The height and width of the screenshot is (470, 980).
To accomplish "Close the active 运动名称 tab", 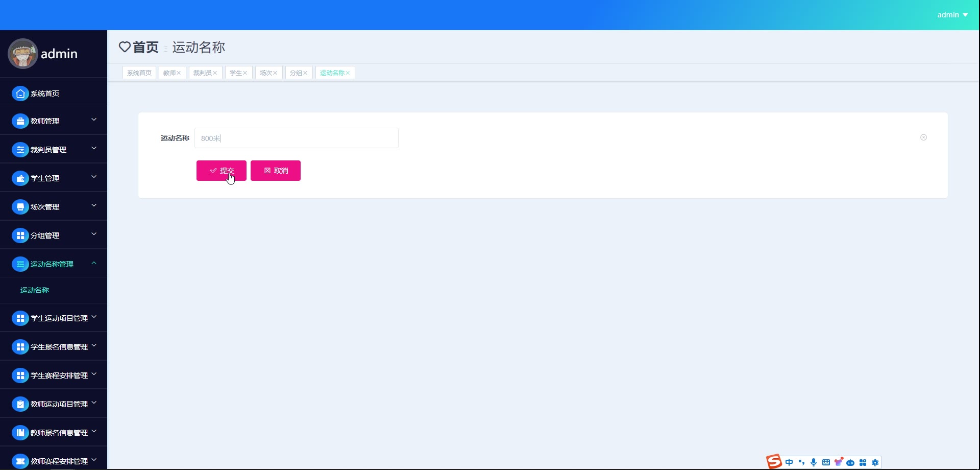I will click(x=348, y=73).
